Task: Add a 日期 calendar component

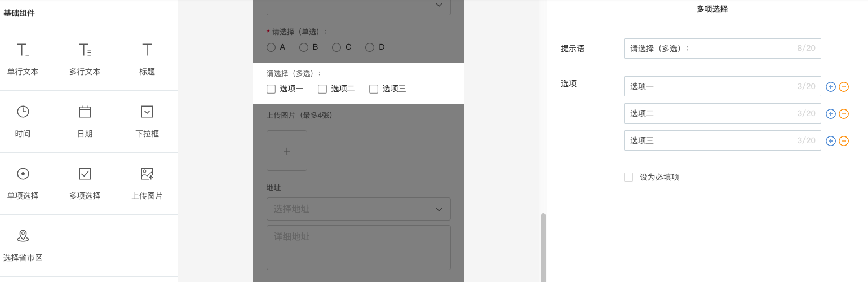Action: (x=85, y=112)
